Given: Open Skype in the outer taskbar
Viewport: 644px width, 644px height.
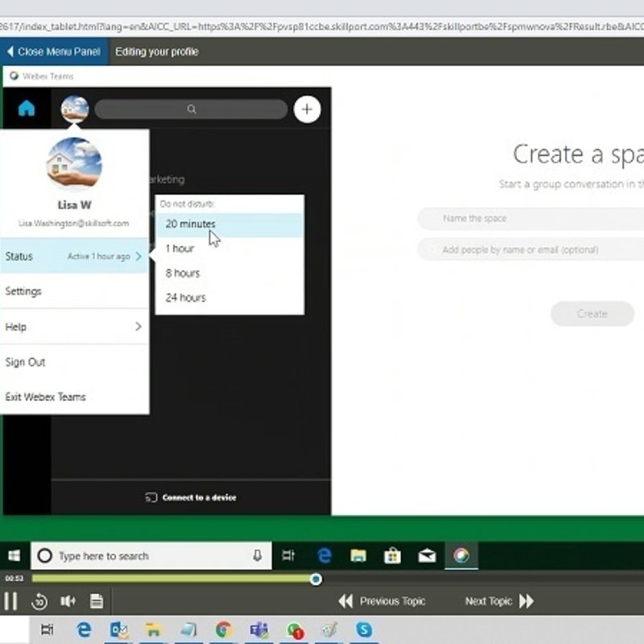Looking at the screenshot, I should point(364,630).
